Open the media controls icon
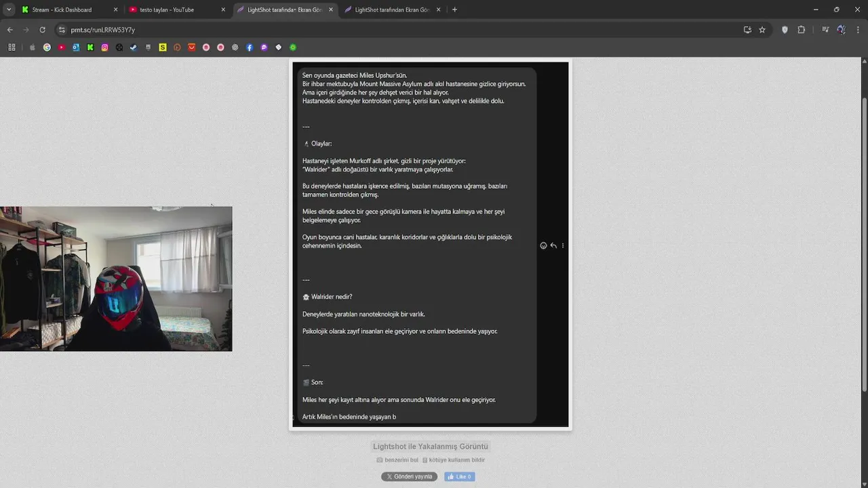The height and width of the screenshot is (488, 868). pos(825,30)
